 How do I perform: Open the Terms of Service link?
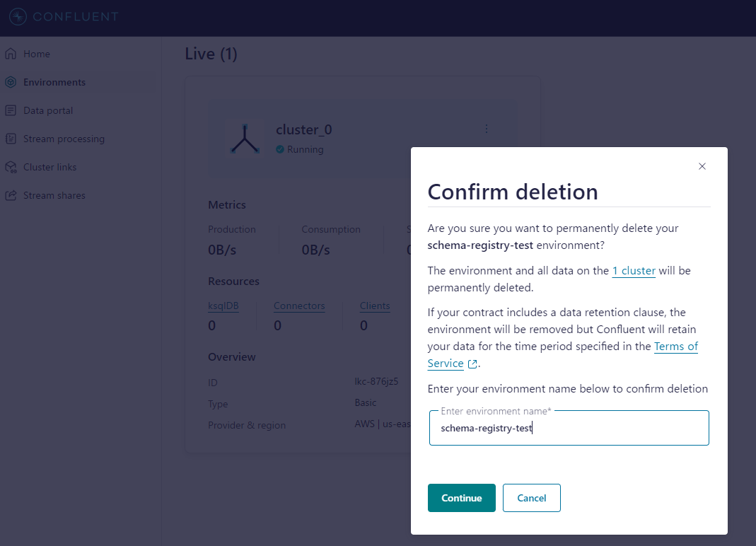click(x=676, y=347)
